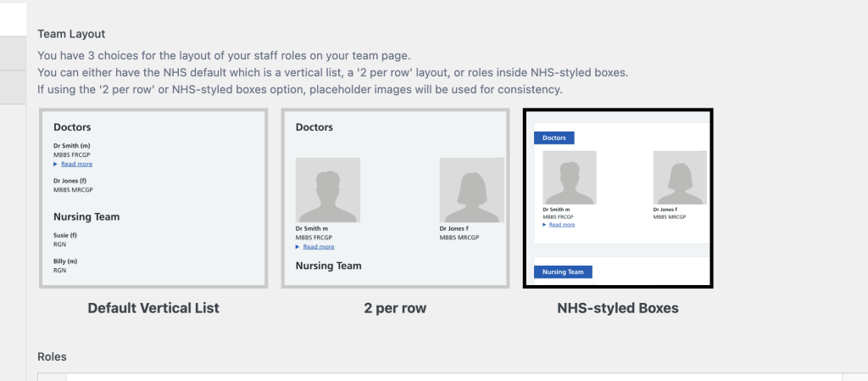The width and height of the screenshot is (868, 381).
Task: Click Read more link in NHS-styled Boxes preview
Action: [562, 224]
